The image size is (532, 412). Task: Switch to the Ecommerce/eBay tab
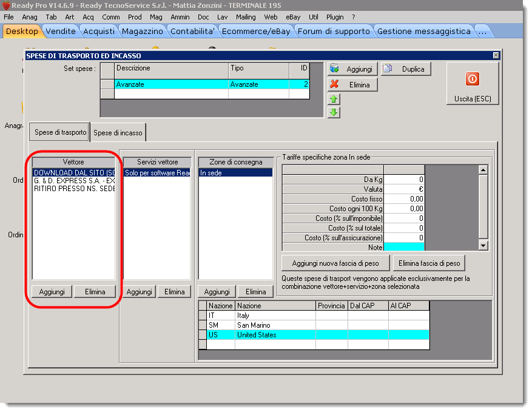click(x=256, y=31)
